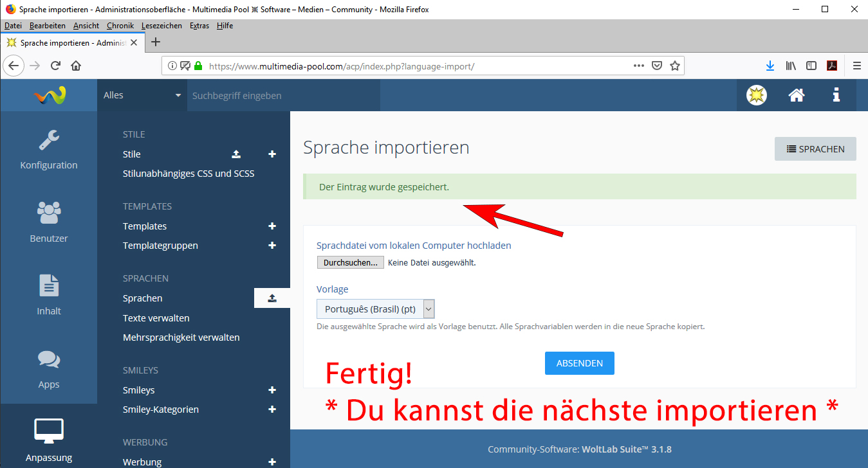Click the Durchsuchen file button
The image size is (868, 468).
coord(350,262)
